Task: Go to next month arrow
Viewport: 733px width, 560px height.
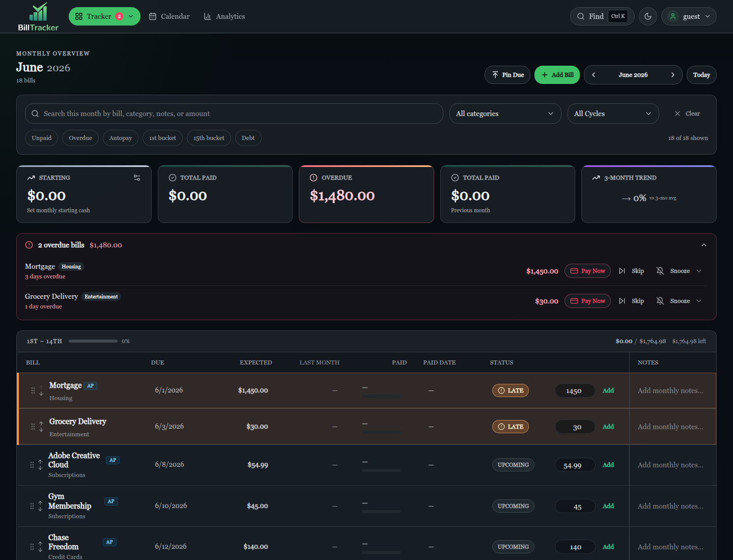Action: pos(673,75)
